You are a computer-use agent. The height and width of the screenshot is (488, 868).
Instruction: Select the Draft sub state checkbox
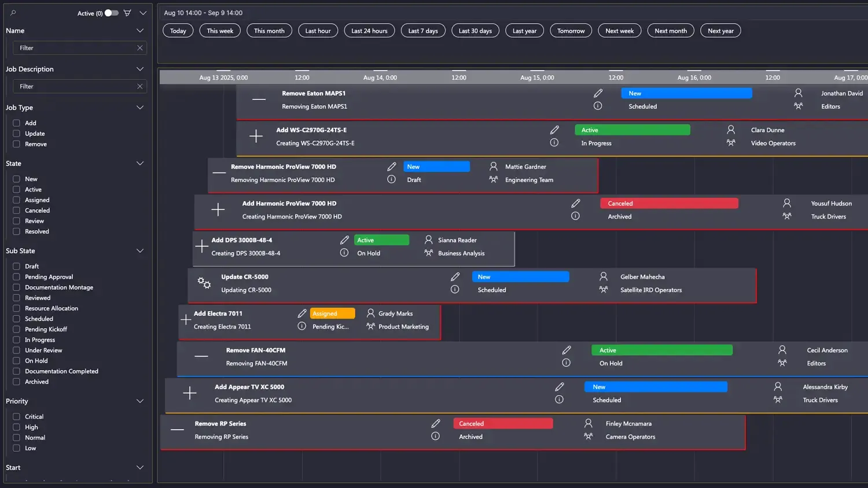[16, 267]
